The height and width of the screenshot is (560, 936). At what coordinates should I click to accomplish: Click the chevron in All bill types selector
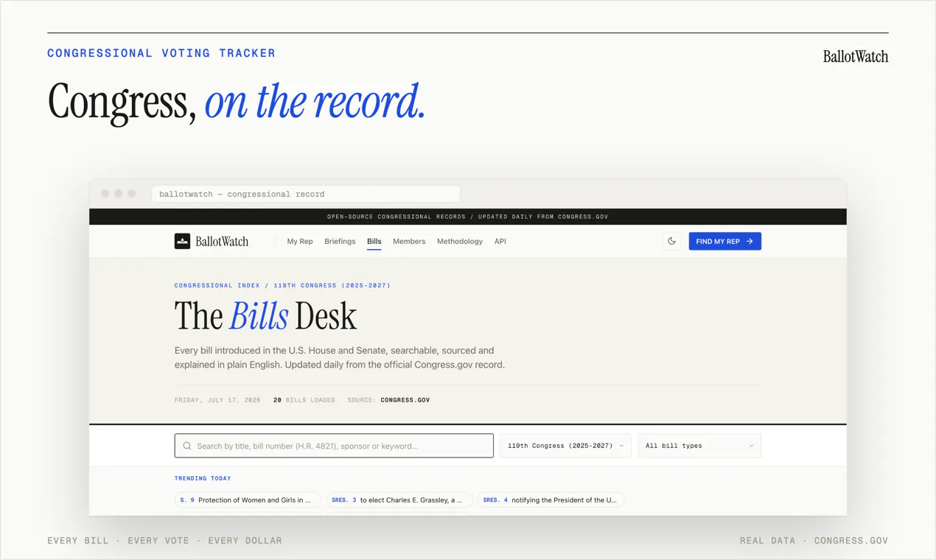tap(751, 446)
